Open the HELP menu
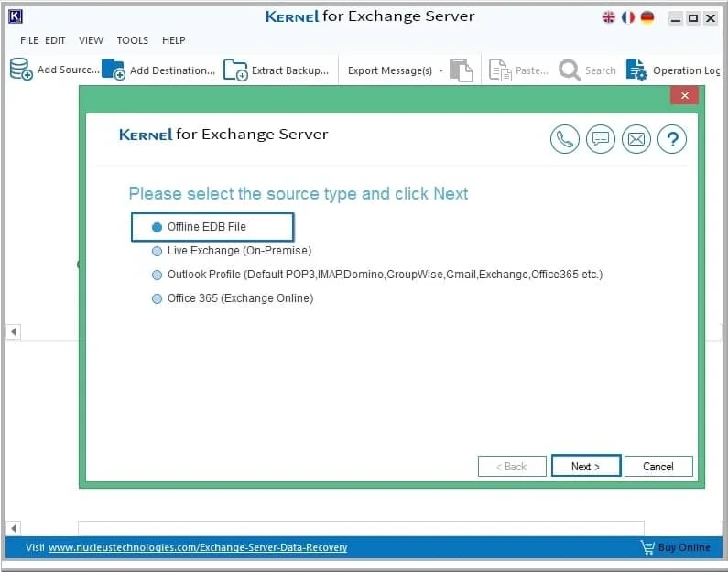The image size is (728, 572). 174,40
